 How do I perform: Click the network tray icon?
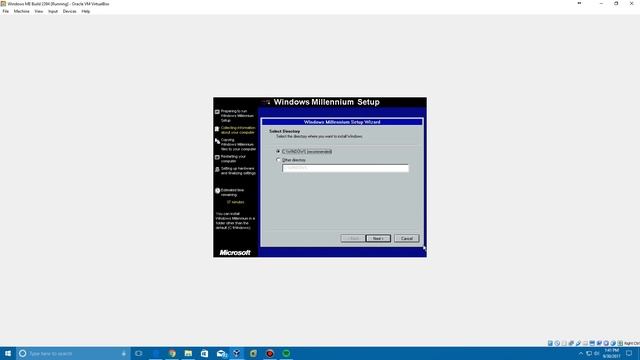[589, 353]
